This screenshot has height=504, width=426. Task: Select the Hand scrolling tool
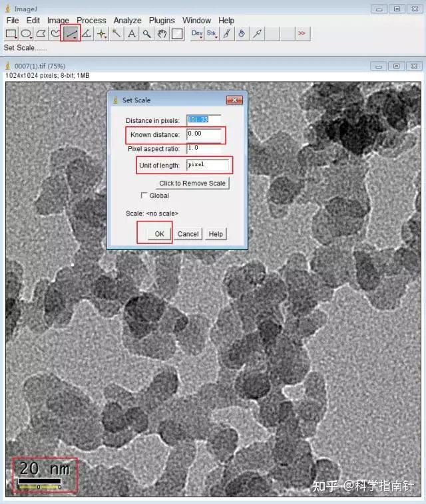click(x=162, y=33)
